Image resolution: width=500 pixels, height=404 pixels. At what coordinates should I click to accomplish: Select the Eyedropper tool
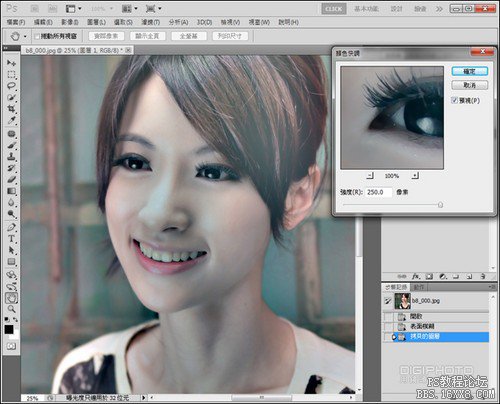pyautogui.click(x=11, y=120)
